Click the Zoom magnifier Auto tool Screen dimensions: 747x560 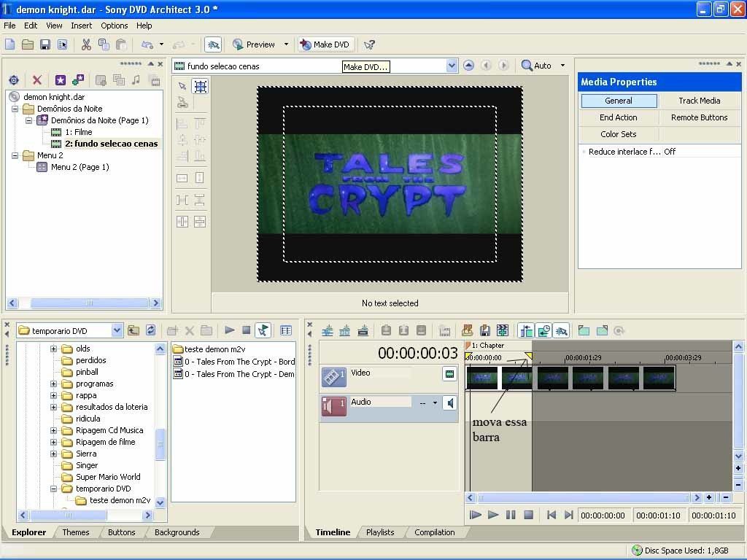tap(537, 66)
